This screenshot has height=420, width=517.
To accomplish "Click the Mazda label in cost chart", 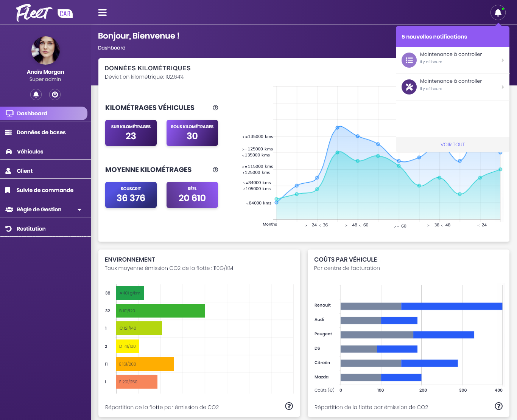I will (x=321, y=377).
